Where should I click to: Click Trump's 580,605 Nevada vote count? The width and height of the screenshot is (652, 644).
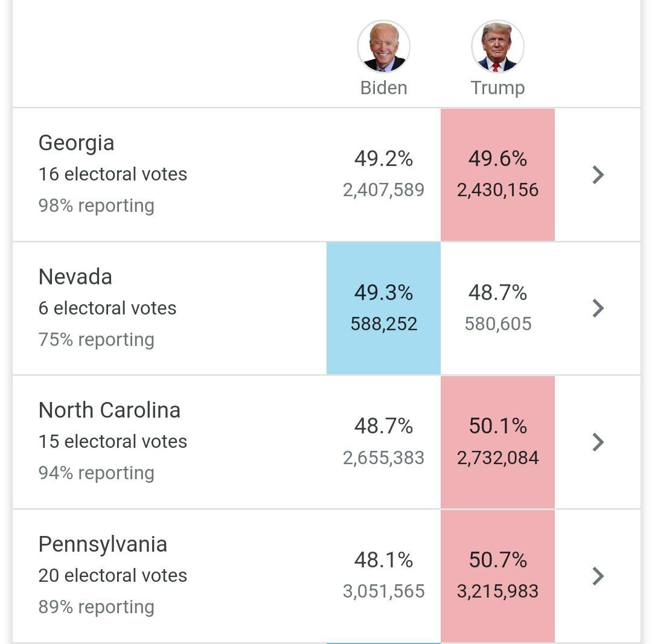(497, 324)
